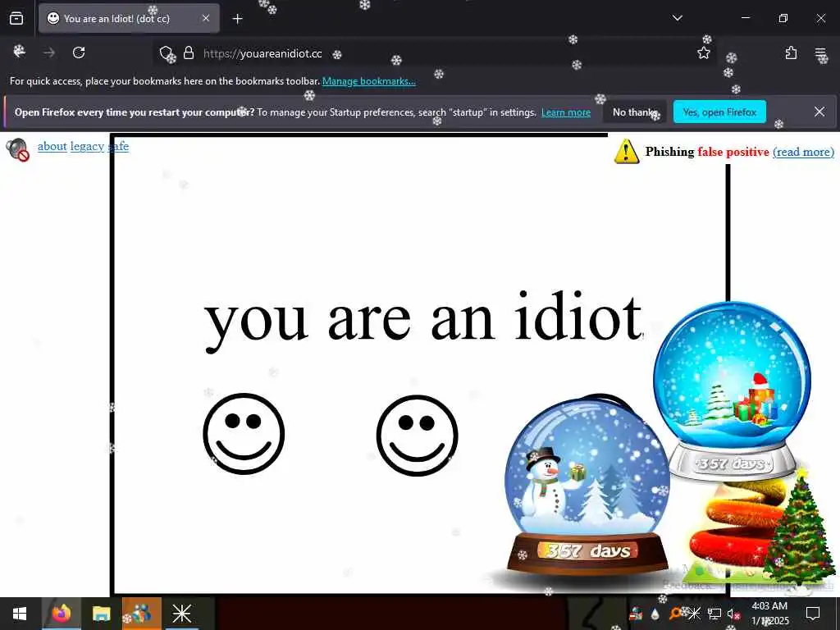This screenshot has width=840, height=630.
Task: Toggle the muted speaker icon on page
Action: [x=18, y=149]
